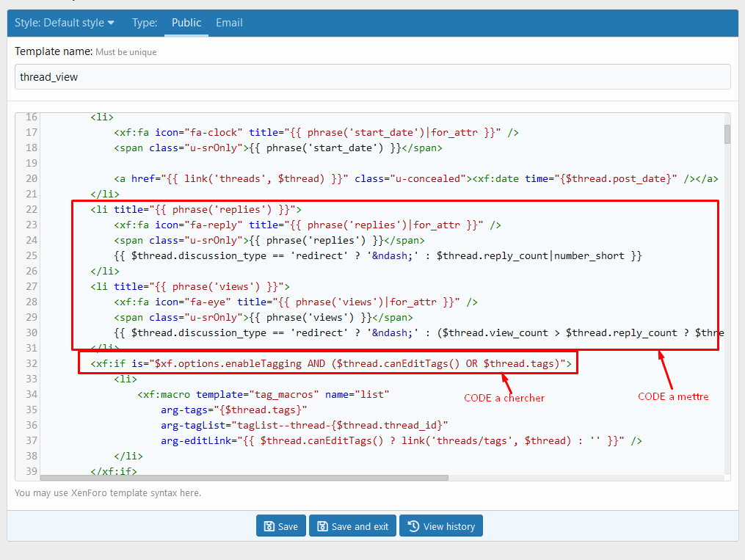Click the closing </xf:if> line
The width and height of the screenshot is (745, 560).
click(x=114, y=470)
